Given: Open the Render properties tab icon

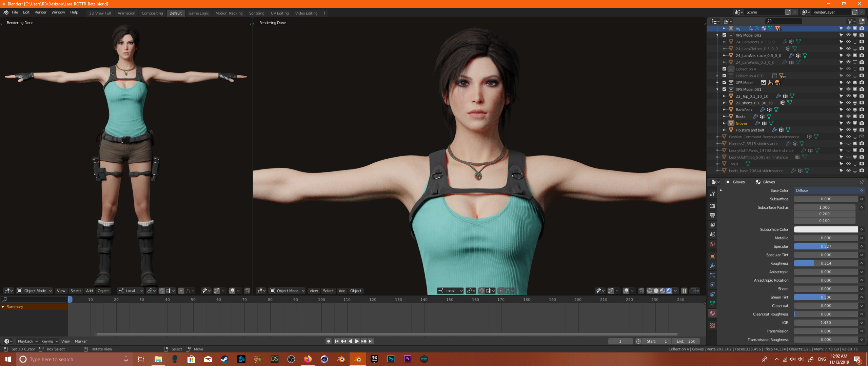Looking at the screenshot, I should pyautogui.click(x=712, y=206).
